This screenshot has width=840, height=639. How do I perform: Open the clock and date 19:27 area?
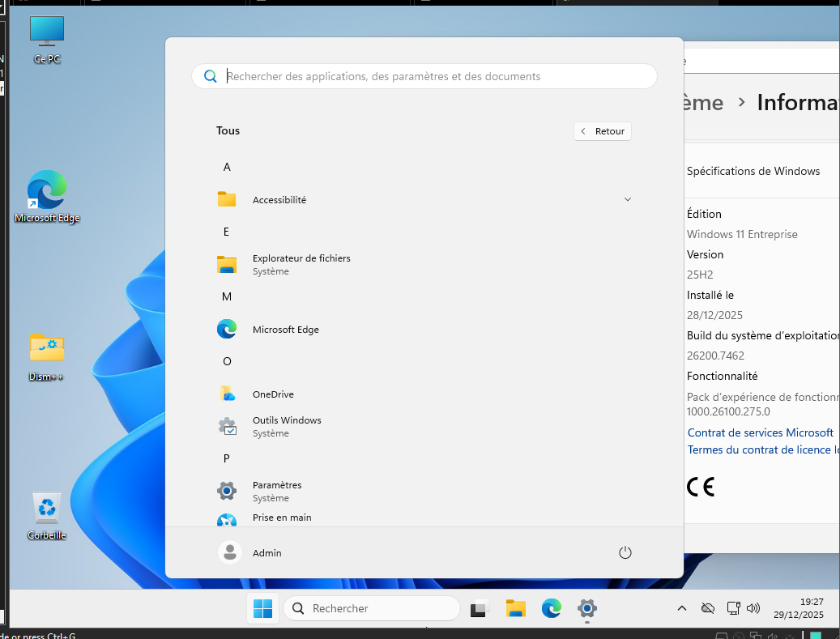click(x=799, y=608)
